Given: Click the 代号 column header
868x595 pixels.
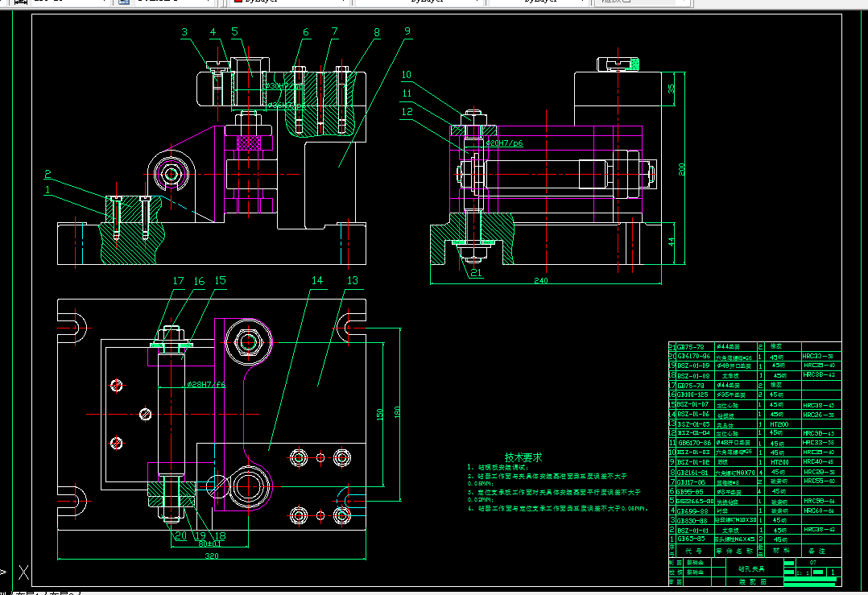Looking at the screenshot, I should pyautogui.click(x=693, y=552).
